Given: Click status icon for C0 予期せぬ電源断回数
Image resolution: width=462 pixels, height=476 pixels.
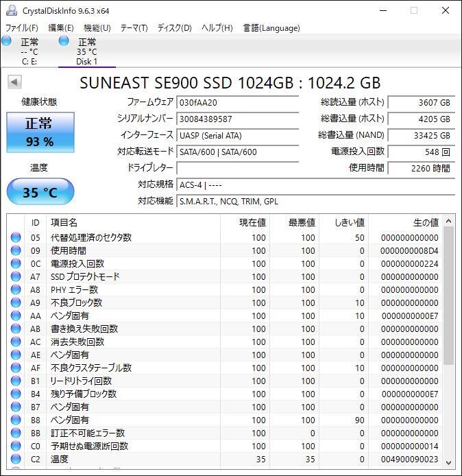Looking at the screenshot, I should (16, 447).
